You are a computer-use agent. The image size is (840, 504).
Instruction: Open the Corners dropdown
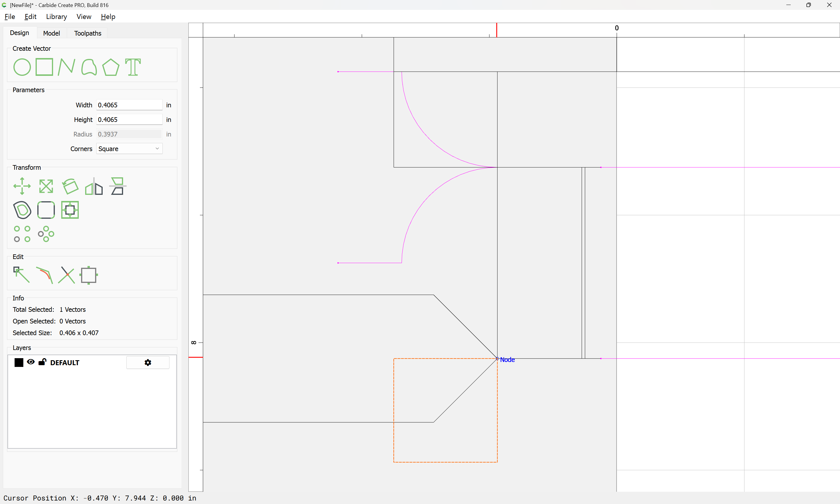point(129,149)
